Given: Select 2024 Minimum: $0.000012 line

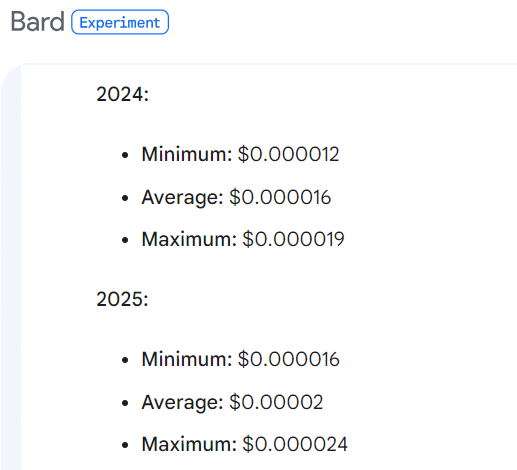Looking at the screenshot, I should coord(240,154).
